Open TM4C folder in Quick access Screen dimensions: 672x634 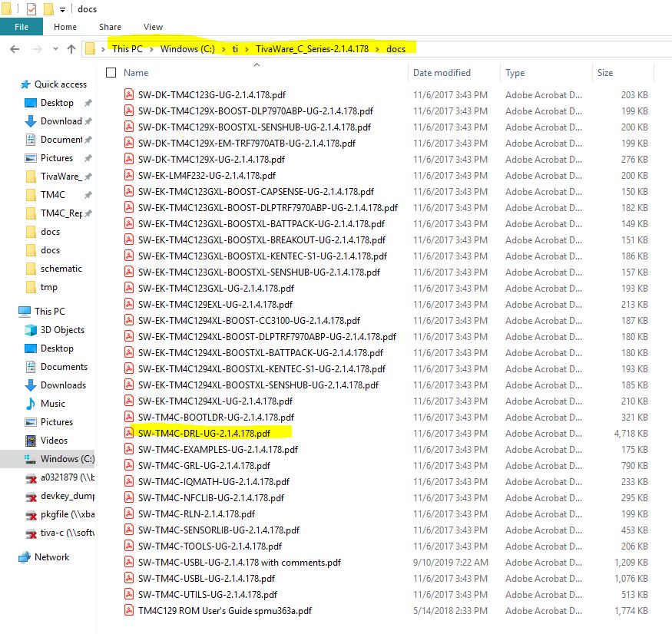point(53,195)
